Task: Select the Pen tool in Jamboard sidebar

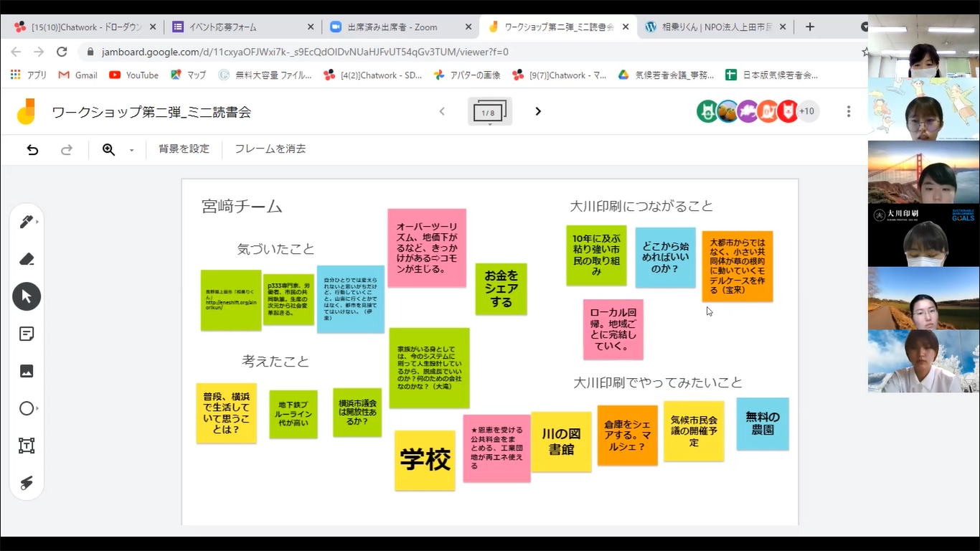Action: pos(27,222)
